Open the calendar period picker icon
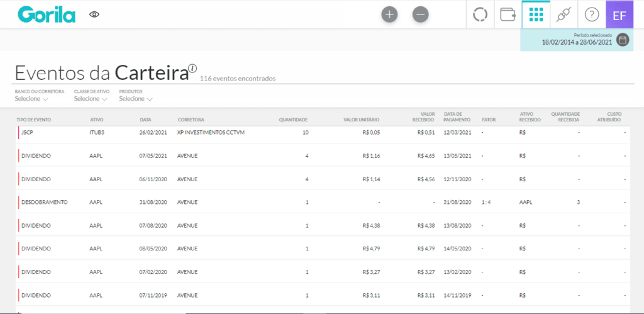The height and width of the screenshot is (314, 644). [623, 40]
